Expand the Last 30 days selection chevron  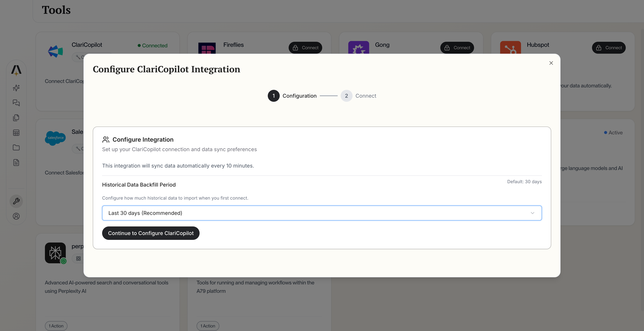tap(533, 213)
